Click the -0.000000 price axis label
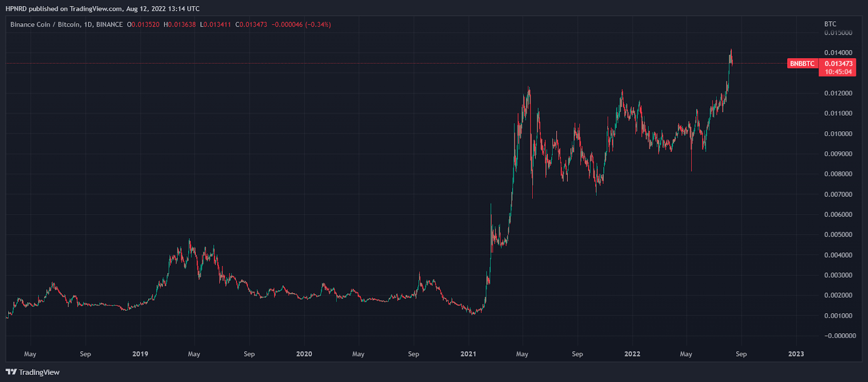The image size is (868, 382). click(x=840, y=336)
